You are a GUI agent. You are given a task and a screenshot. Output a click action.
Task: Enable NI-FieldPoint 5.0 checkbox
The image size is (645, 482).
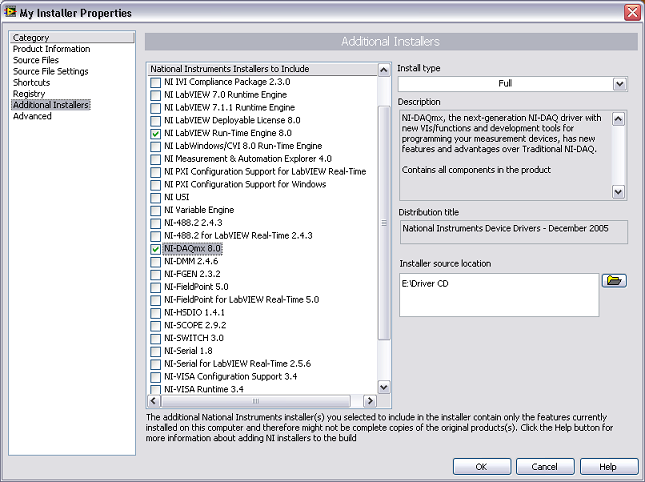(x=155, y=287)
